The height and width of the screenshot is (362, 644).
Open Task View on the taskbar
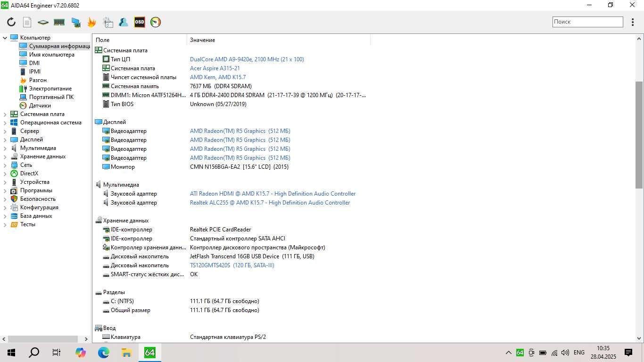(x=57, y=352)
